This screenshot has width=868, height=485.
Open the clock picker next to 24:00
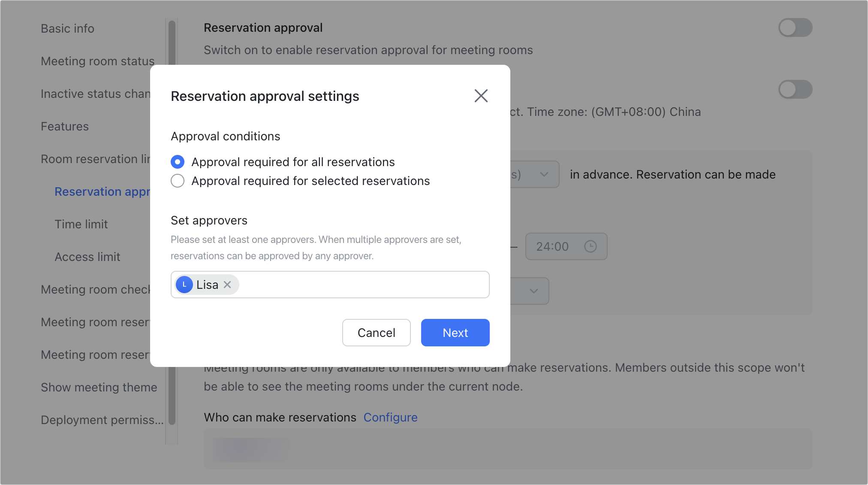pyautogui.click(x=591, y=246)
